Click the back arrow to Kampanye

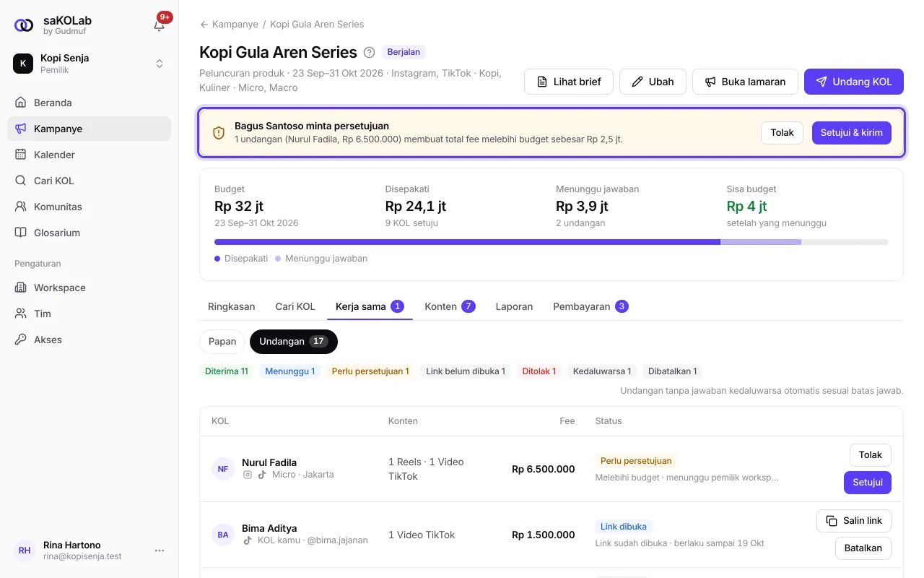[x=204, y=25]
